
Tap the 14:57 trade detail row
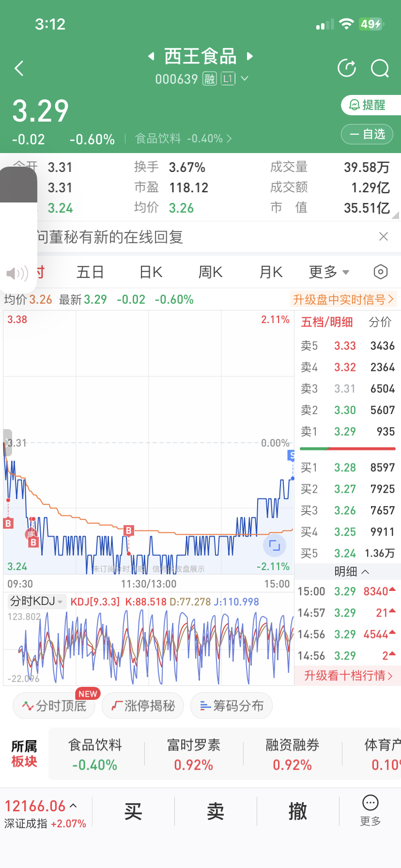coord(348,613)
